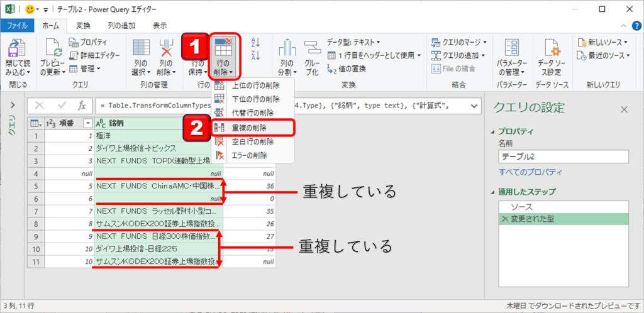
Task: Sort ascending with A-Z icon
Action: point(255,43)
